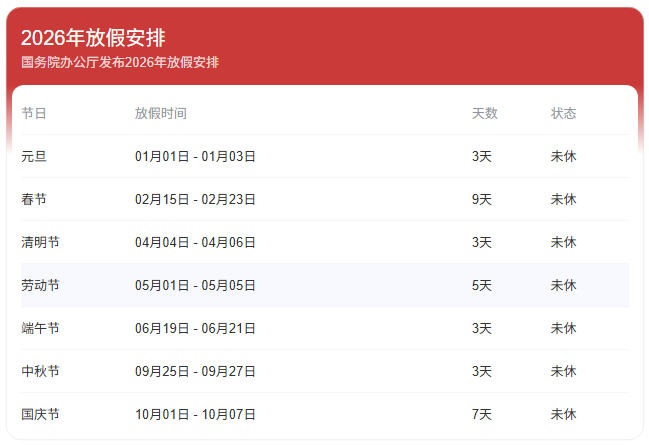Click the date range 02月15日 - 02月23日

click(196, 199)
